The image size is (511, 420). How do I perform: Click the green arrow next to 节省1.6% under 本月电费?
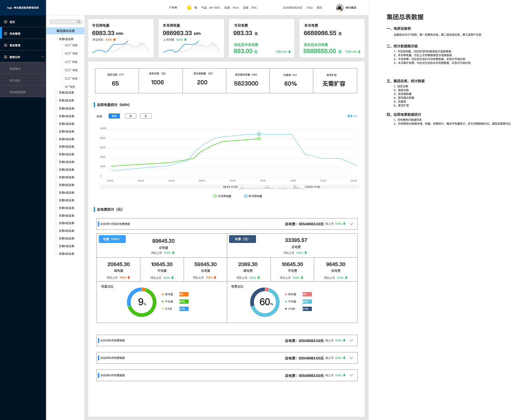tap(359, 52)
